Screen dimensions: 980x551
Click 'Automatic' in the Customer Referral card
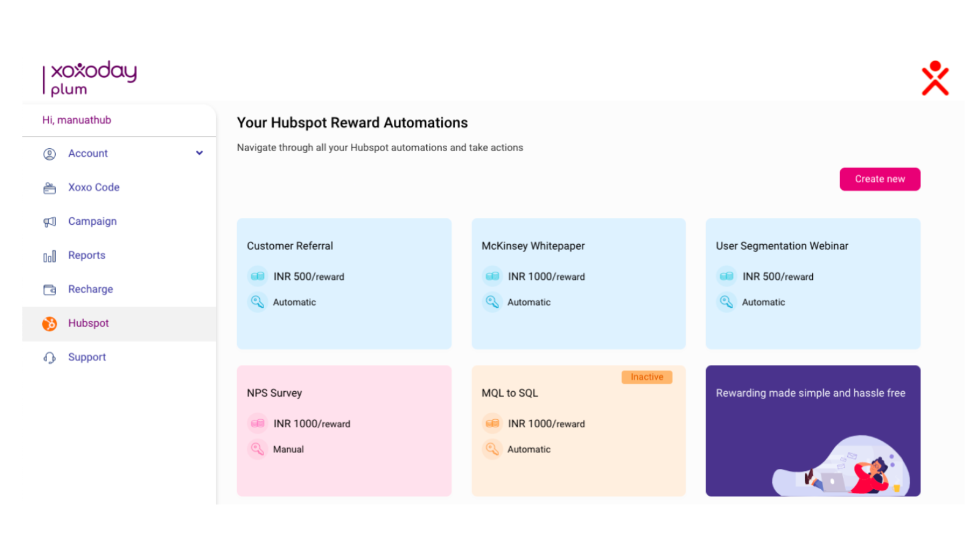pyautogui.click(x=294, y=302)
